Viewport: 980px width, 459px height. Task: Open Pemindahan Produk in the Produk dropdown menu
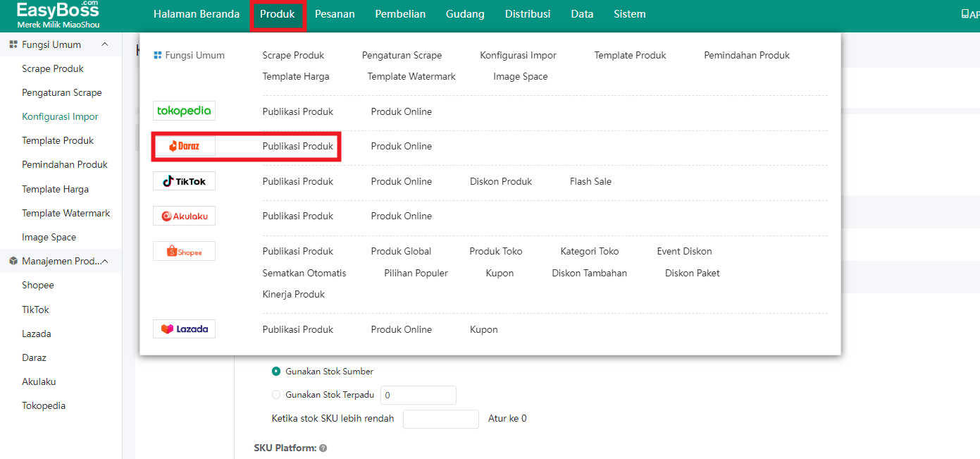click(747, 55)
